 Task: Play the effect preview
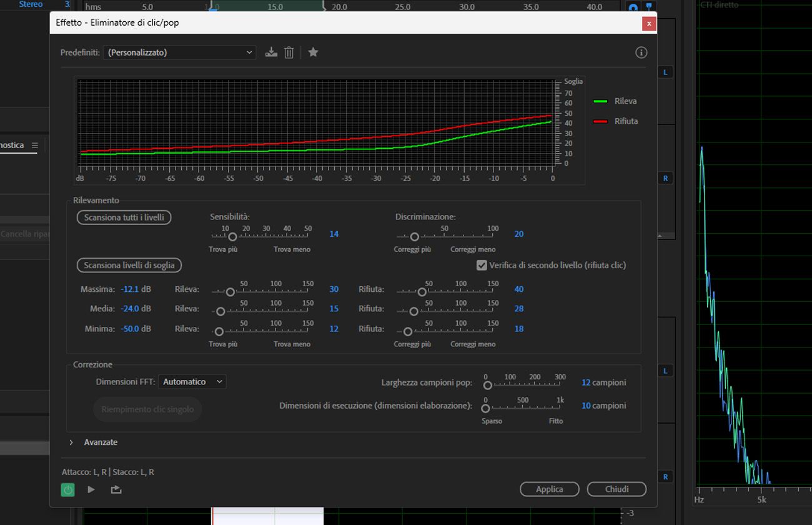(91, 489)
